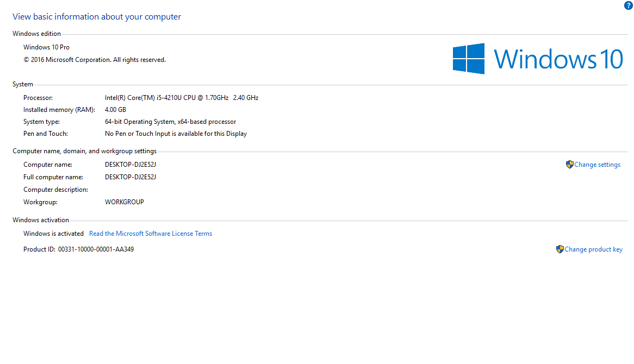
Task: Click the Workgroup: label
Action: pyautogui.click(x=40, y=202)
